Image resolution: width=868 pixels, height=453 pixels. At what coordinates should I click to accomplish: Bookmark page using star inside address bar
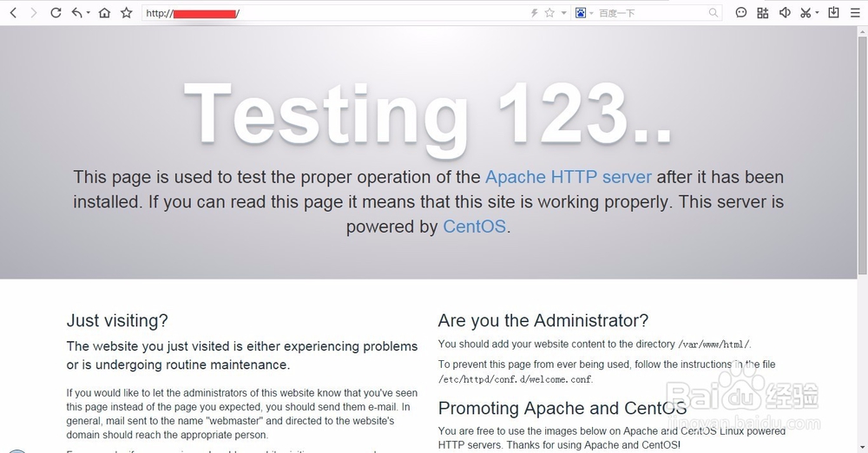pos(549,13)
